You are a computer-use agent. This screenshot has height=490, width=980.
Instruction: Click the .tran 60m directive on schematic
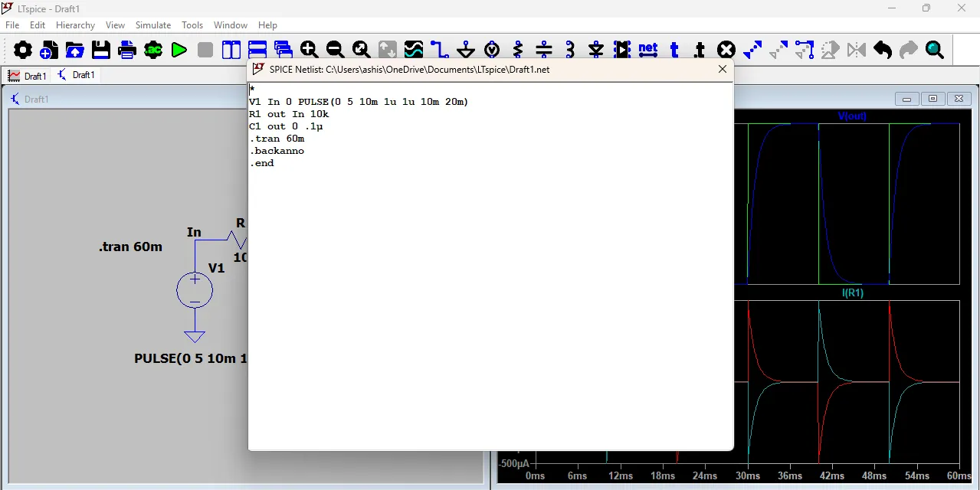pos(130,247)
